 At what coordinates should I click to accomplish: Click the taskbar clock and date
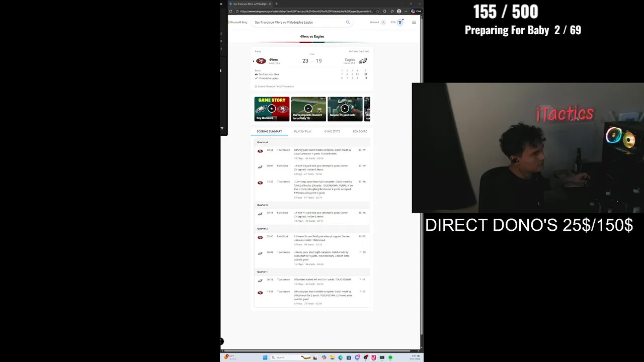coord(416,357)
